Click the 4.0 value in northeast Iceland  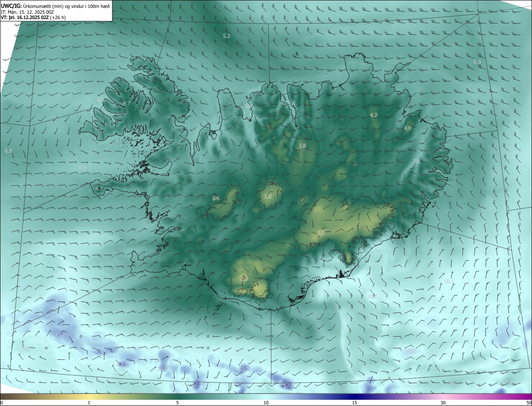[408, 128]
